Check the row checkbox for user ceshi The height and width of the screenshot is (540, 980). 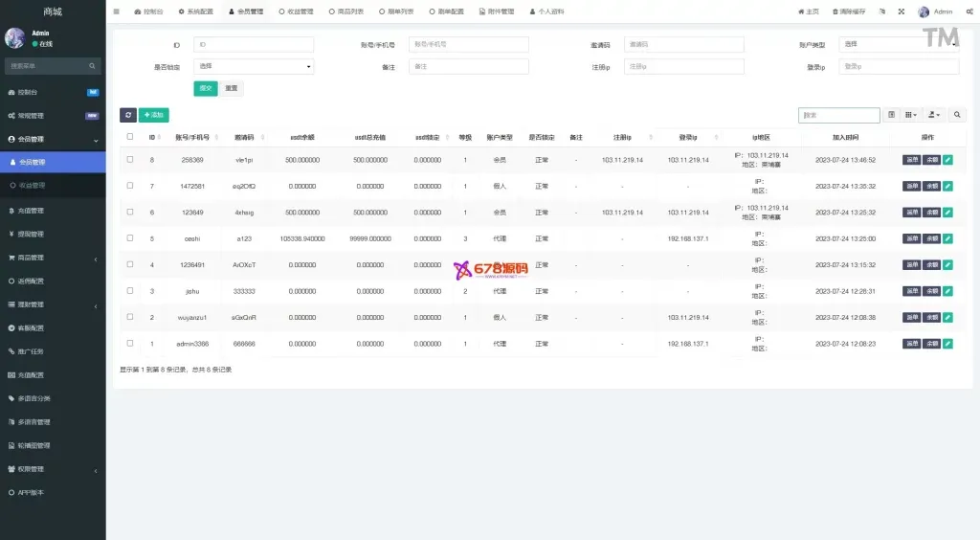(x=130, y=238)
